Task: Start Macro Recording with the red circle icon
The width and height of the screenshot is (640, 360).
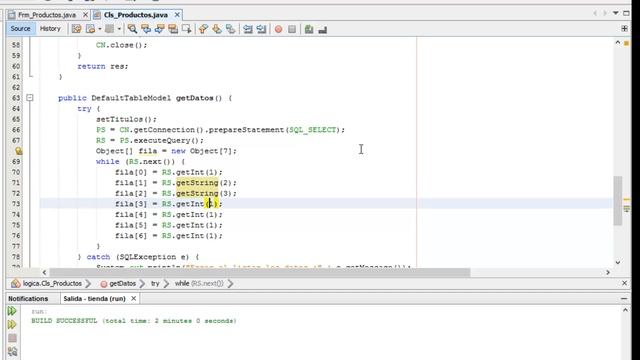Action: click(x=278, y=29)
